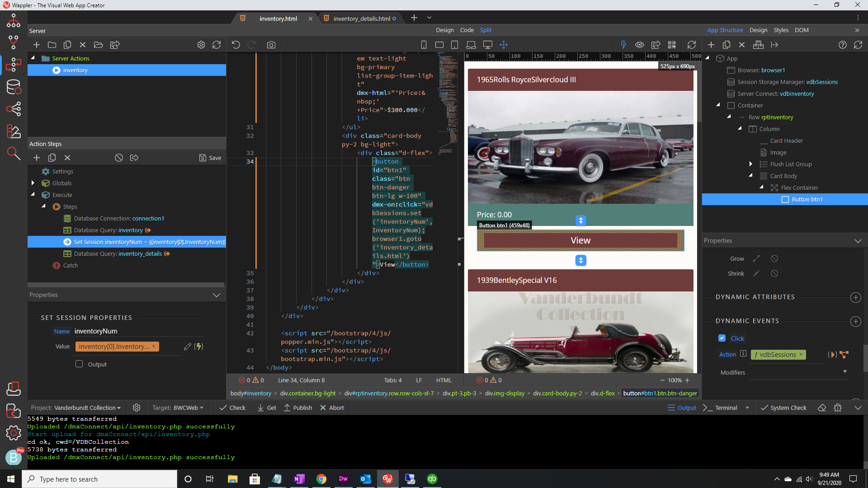Add new server action with plus icon
Image resolution: width=868 pixels, height=488 pixels.
point(37,45)
